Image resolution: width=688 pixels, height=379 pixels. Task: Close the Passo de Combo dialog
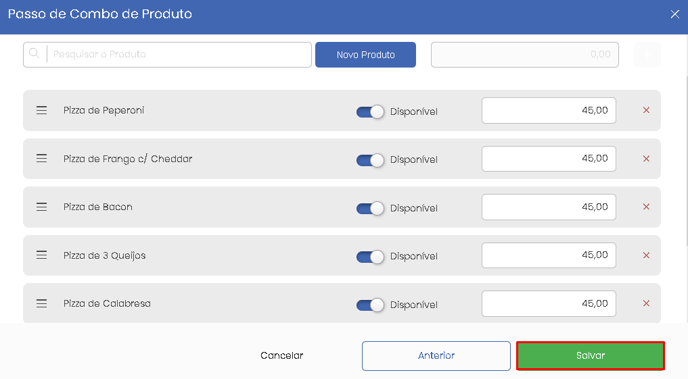(675, 14)
